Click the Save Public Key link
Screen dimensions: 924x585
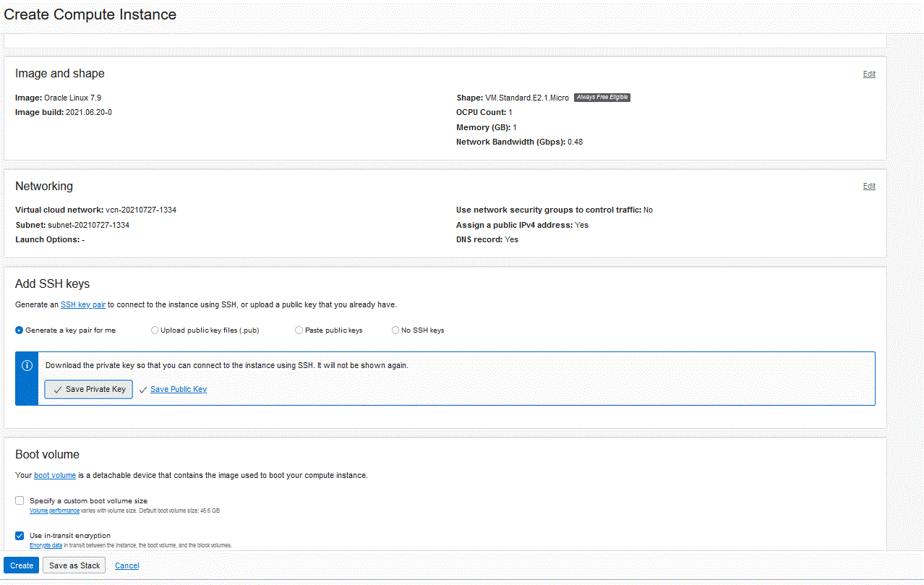[179, 390]
